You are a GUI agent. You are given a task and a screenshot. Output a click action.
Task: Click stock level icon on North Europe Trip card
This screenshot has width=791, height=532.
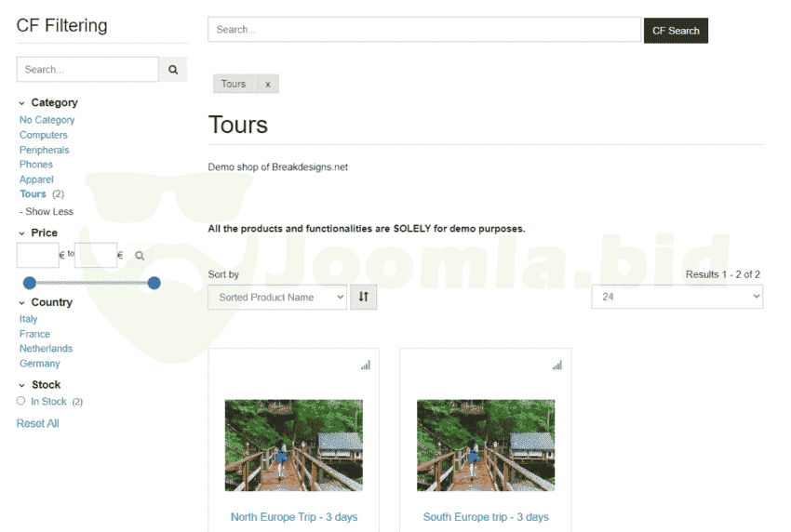(x=366, y=366)
